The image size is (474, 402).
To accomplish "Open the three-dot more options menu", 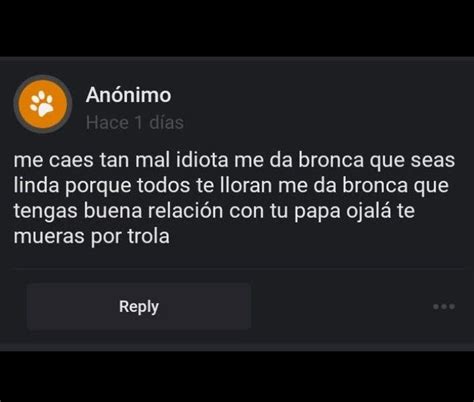I will [x=444, y=306].
